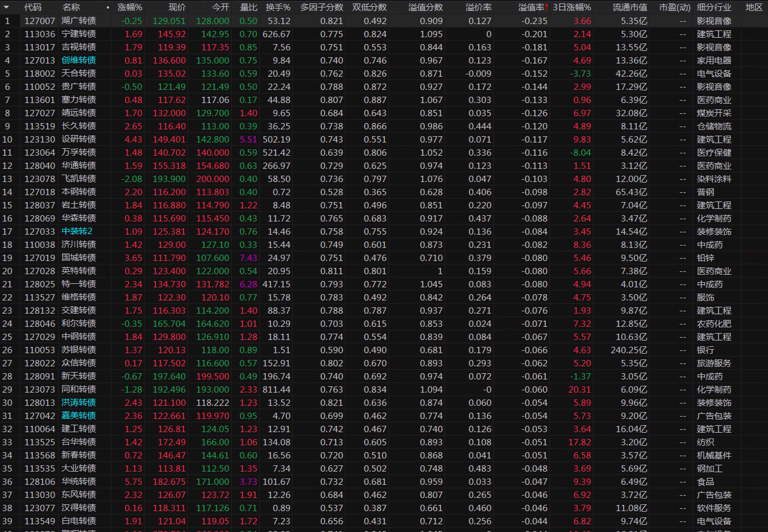The image size is (768, 532).
Task: Click the 3日涨幅% column header
Action: pos(572,7)
